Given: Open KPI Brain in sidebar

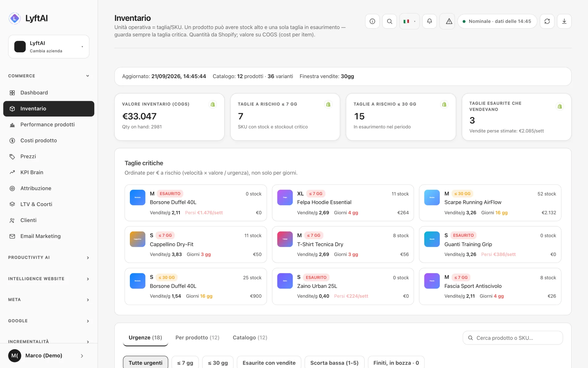Looking at the screenshot, I should point(49,172).
